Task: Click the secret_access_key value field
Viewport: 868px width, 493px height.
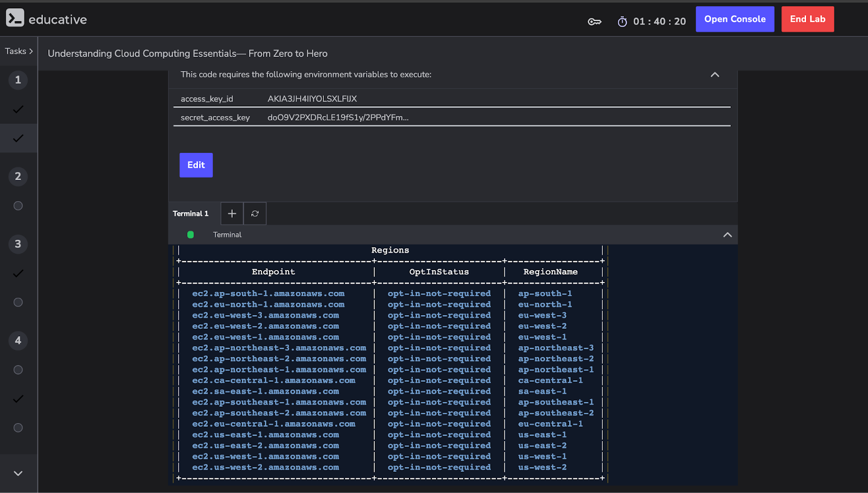Action: tap(338, 118)
